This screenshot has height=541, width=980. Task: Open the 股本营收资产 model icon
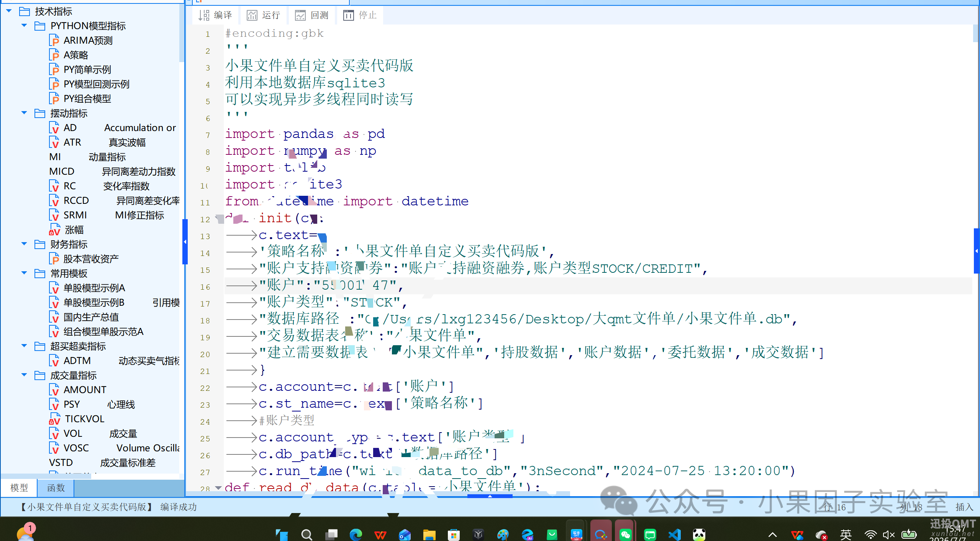pos(54,259)
